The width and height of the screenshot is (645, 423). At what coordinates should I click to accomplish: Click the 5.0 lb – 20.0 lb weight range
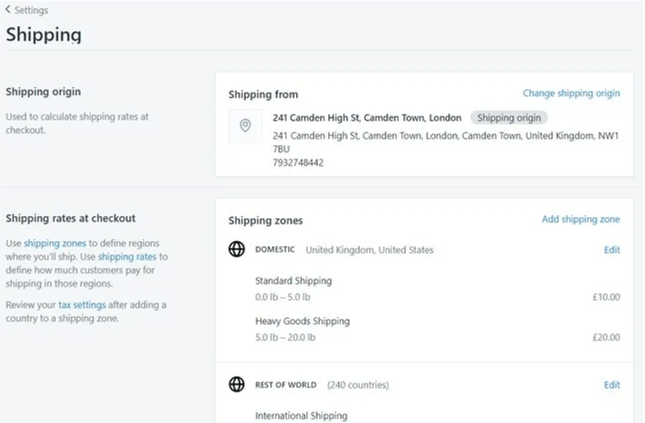click(285, 337)
